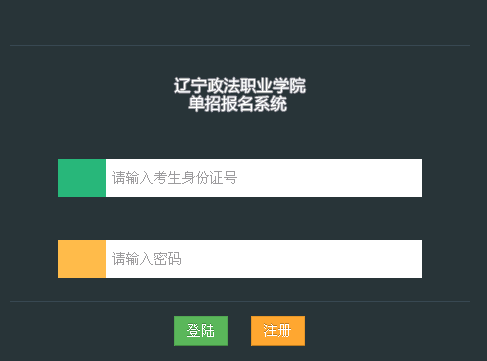
Task: Focus the 请输入密码 password field
Action: point(264,259)
